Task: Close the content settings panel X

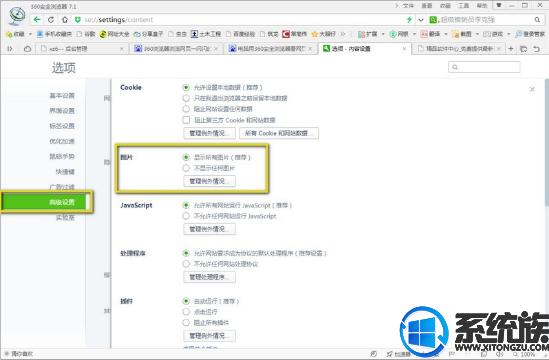Action: 532,89
